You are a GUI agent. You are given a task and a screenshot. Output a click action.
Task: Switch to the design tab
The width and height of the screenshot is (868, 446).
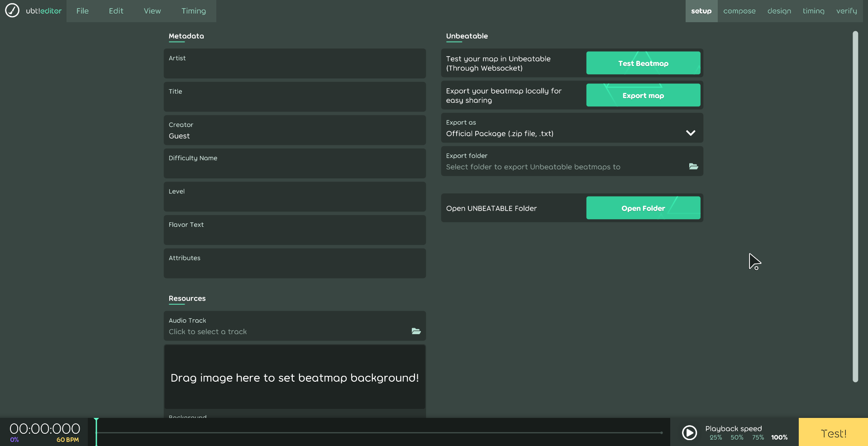(x=779, y=11)
